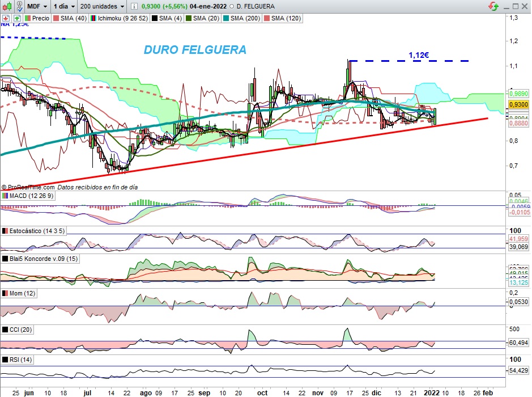Open the Precio indicator label
Image resolution: width=532 pixels, height=397 pixels.
[37, 18]
